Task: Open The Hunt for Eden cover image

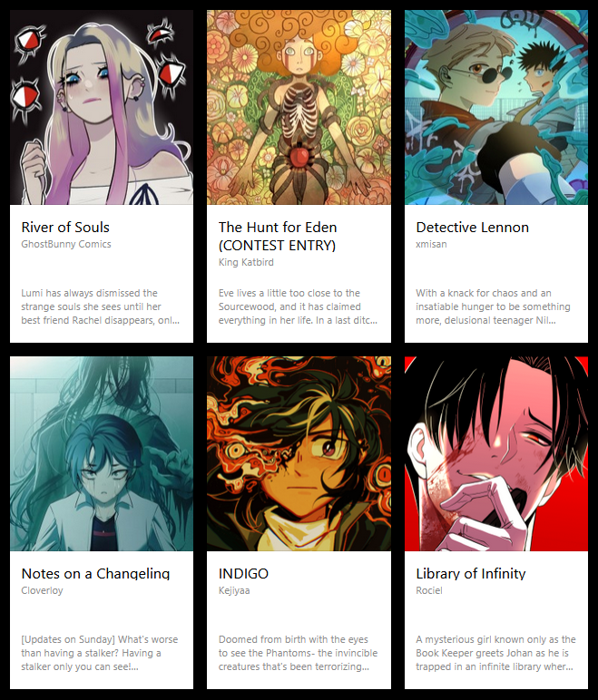Action: click(x=299, y=107)
